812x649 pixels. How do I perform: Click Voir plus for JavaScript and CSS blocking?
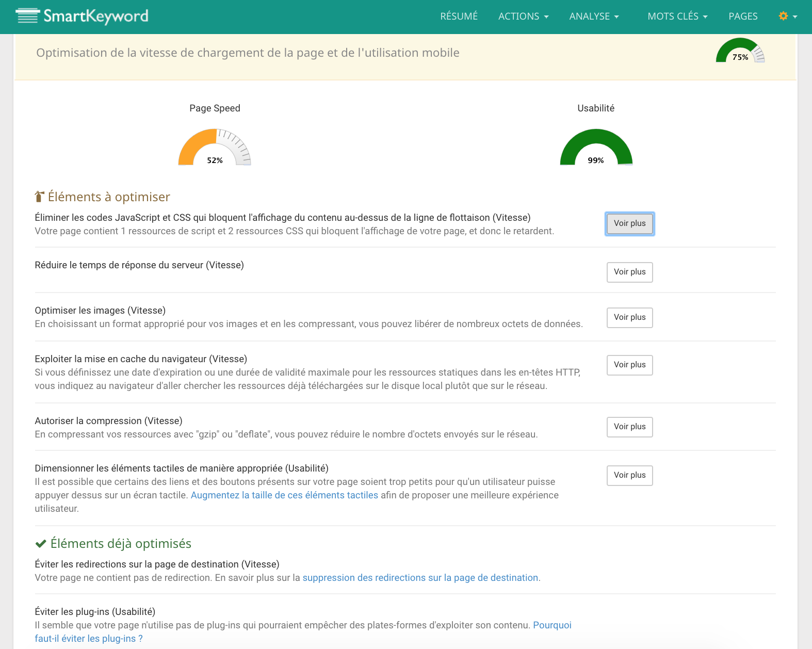tap(629, 223)
